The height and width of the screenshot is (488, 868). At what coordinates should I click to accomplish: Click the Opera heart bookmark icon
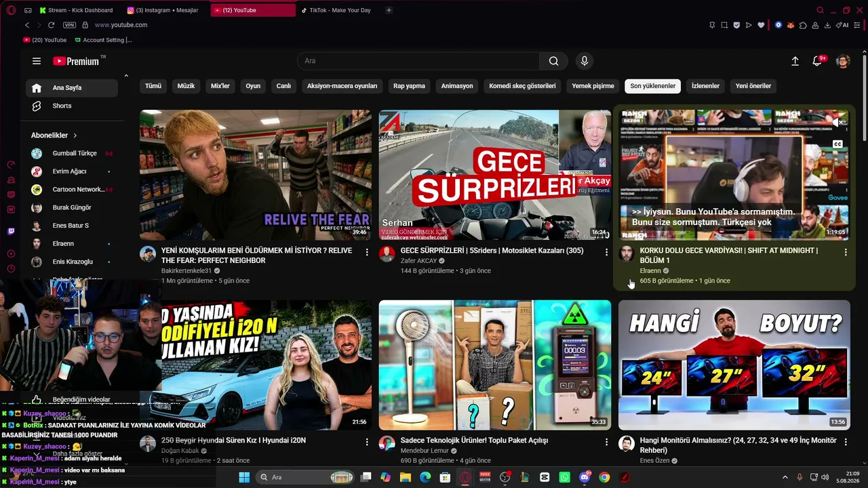761,25
